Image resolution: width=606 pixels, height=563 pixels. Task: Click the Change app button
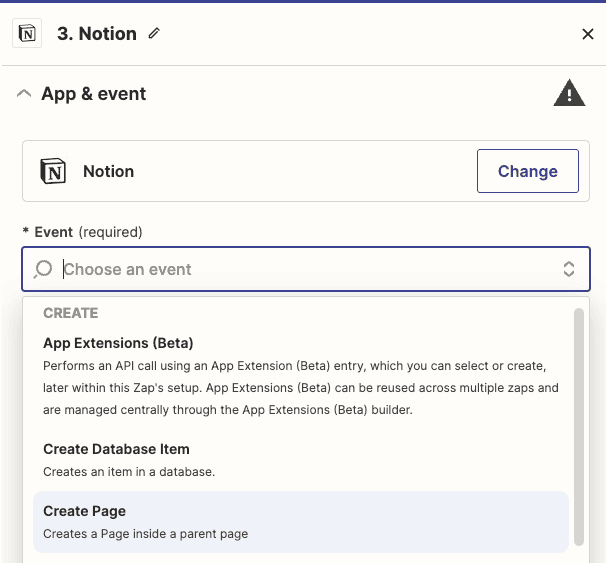528,171
